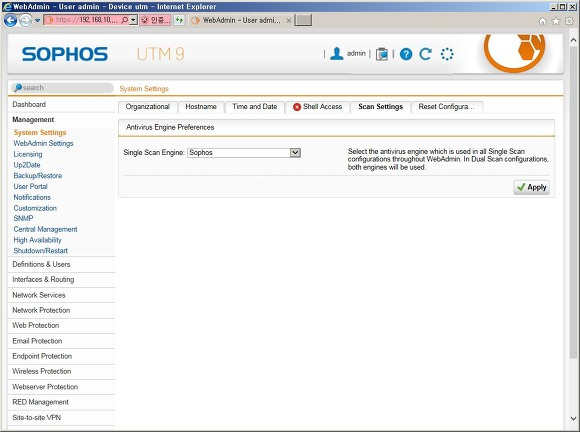Expand Wireless Protection menu
This screenshot has width=580, height=432.
point(42,371)
